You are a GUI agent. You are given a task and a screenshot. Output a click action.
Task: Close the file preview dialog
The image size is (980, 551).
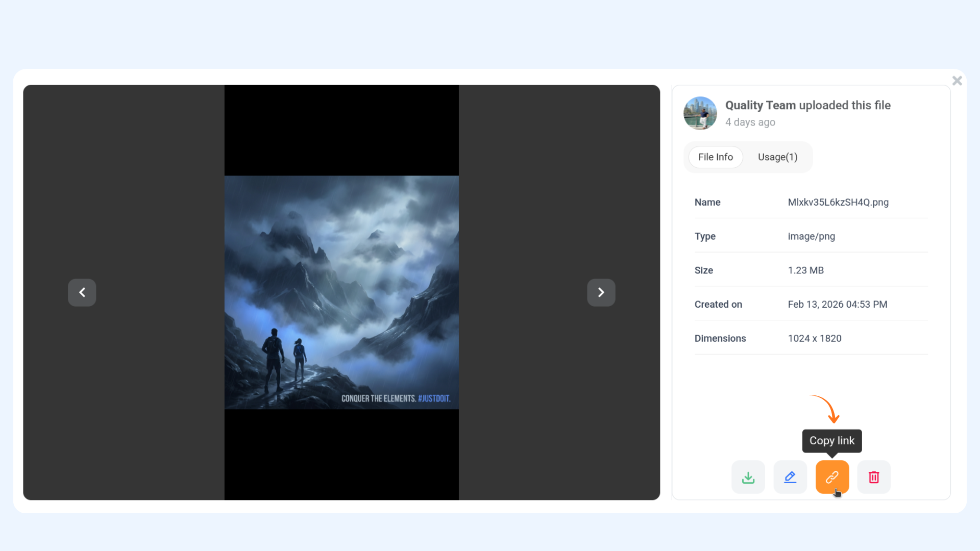957,81
